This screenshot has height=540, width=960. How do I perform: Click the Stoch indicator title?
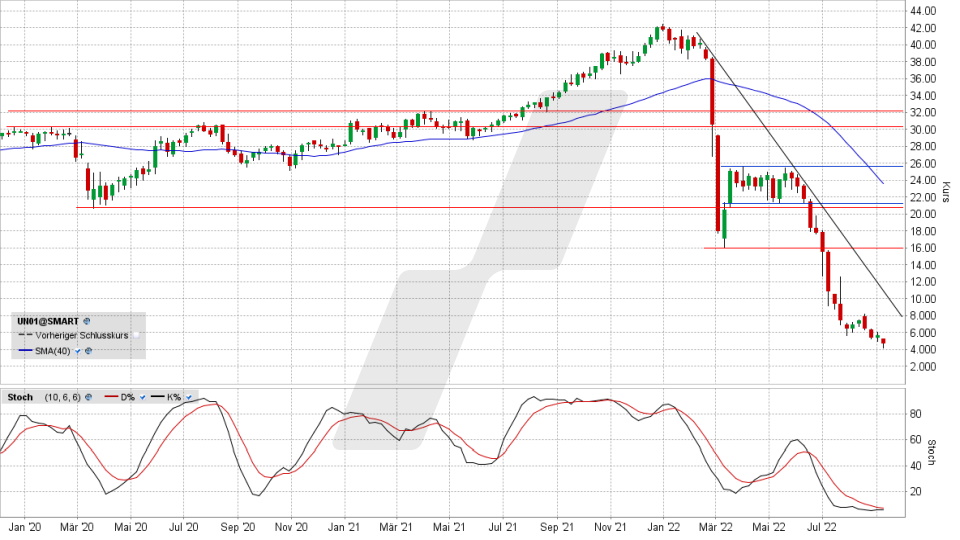click(20, 397)
